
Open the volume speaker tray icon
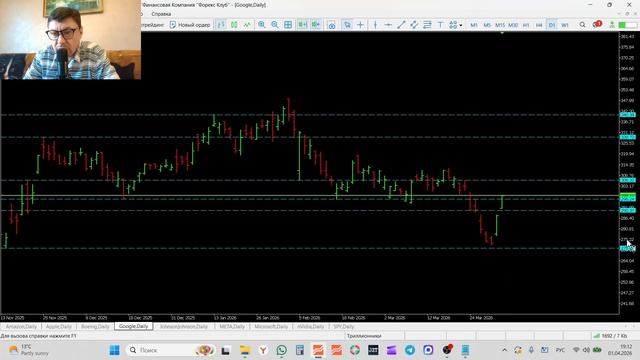tap(586, 350)
